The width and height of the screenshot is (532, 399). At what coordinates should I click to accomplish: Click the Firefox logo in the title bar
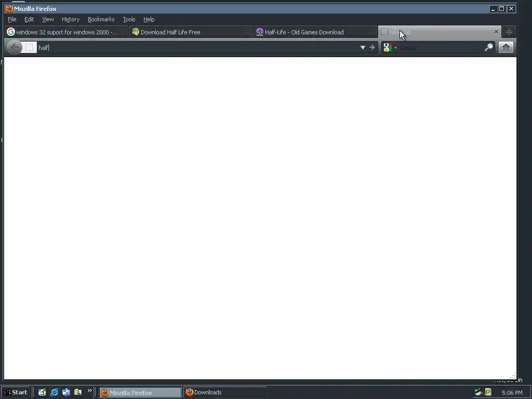9,8
